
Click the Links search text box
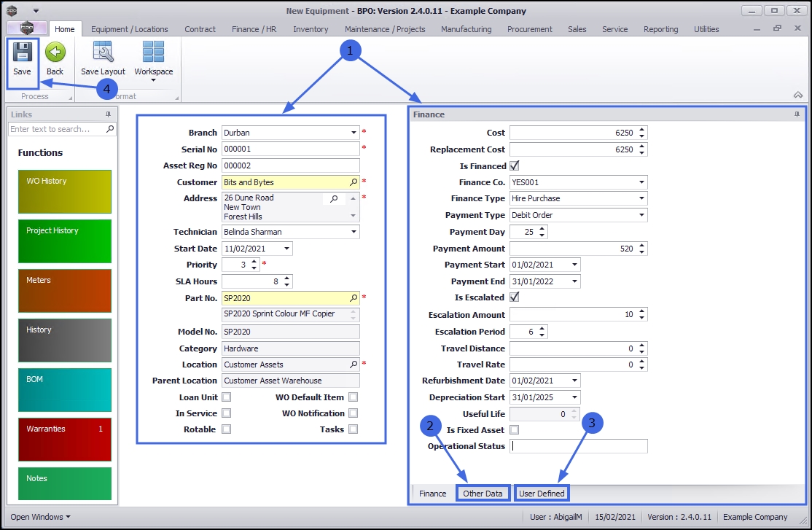pos(57,129)
